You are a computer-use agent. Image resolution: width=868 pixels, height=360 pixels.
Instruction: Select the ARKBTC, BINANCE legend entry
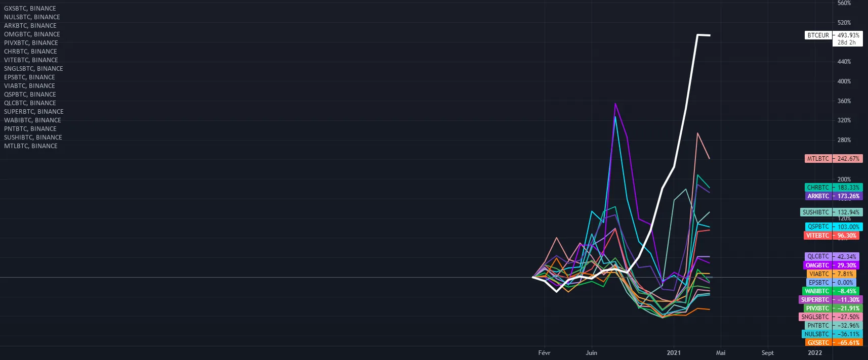point(30,26)
